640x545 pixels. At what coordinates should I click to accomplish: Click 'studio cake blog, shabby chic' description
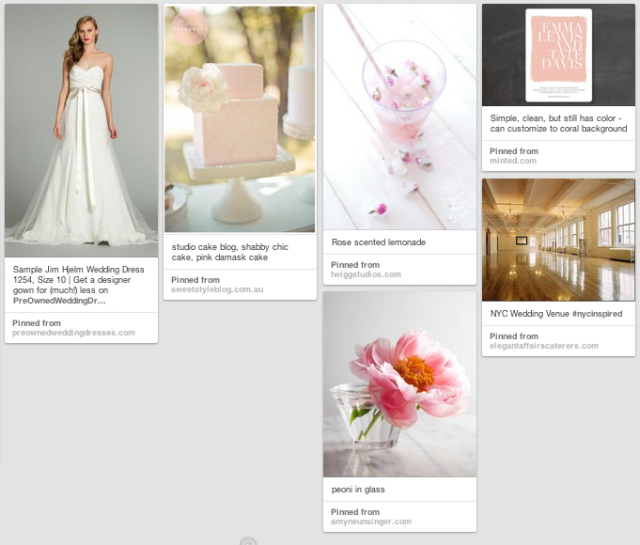coord(230,252)
